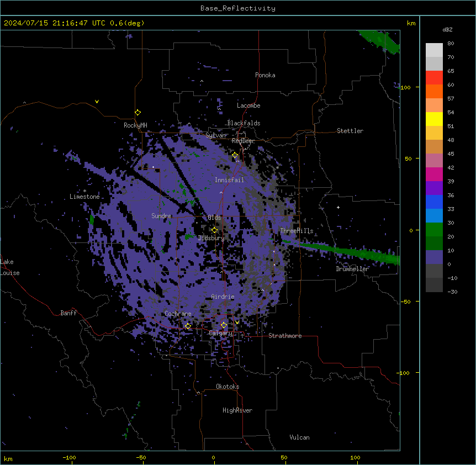Click the km unit label at bottom left
Image resolution: width=476 pixels, height=465 pixels.
(8, 459)
